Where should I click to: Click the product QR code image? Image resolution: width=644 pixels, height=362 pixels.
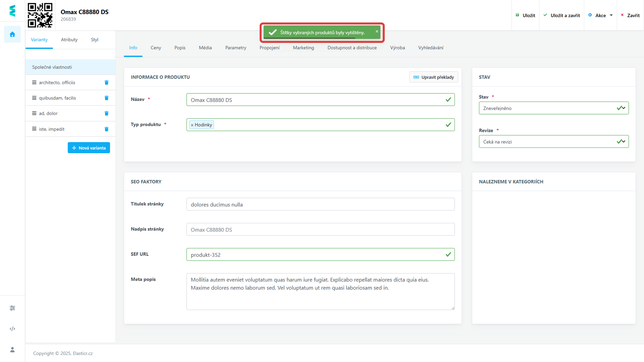point(40,15)
